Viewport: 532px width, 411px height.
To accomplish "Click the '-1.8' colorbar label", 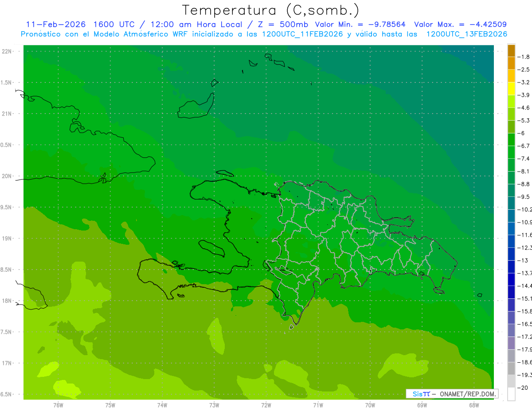I will [x=524, y=57].
